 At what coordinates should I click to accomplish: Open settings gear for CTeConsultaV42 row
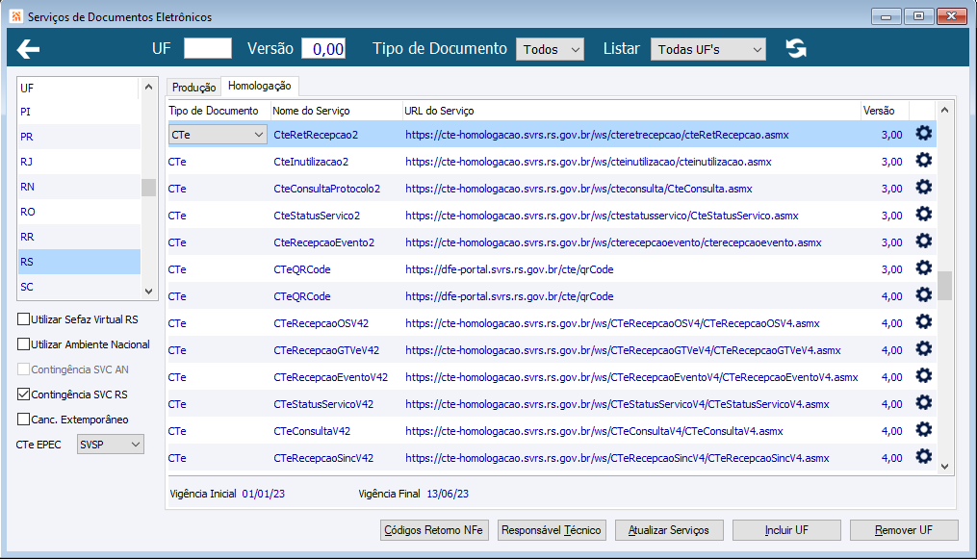click(x=923, y=430)
